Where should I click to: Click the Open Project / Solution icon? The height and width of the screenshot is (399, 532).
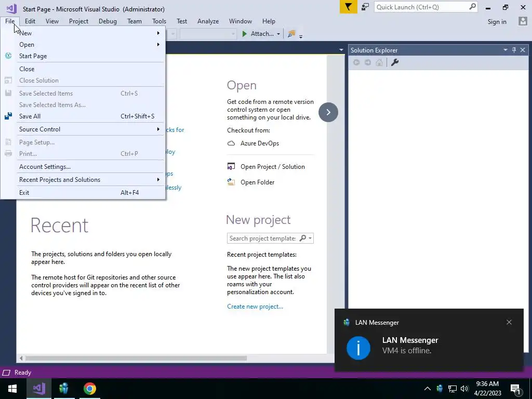(231, 167)
